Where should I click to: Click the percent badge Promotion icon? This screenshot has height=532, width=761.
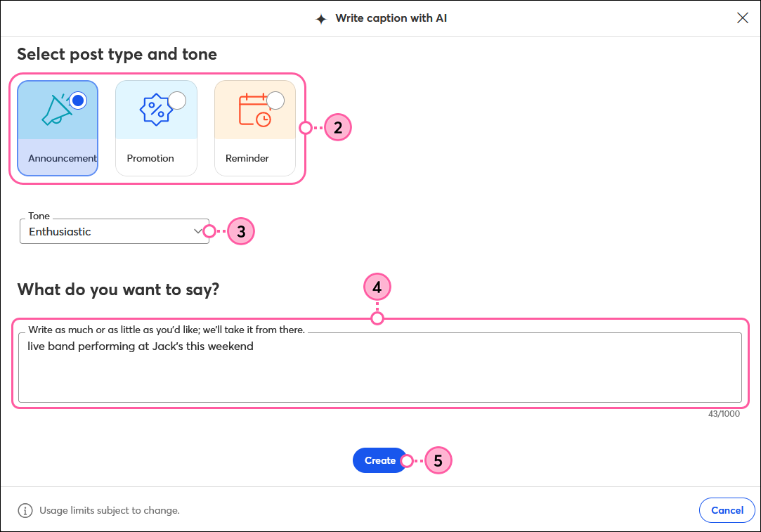(x=156, y=110)
